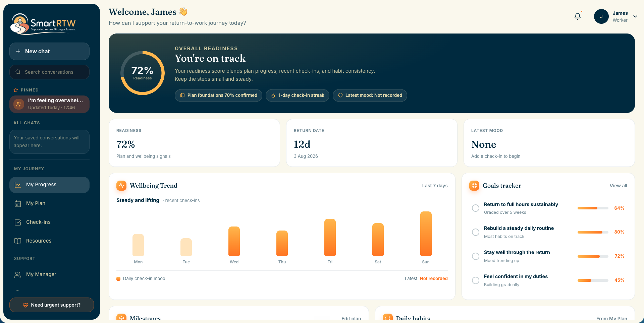Image resolution: width=644 pixels, height=323 pixels.
Task: Click the heart icon in urgent support button
Action: pyautogui.click(x=25, y=305)
